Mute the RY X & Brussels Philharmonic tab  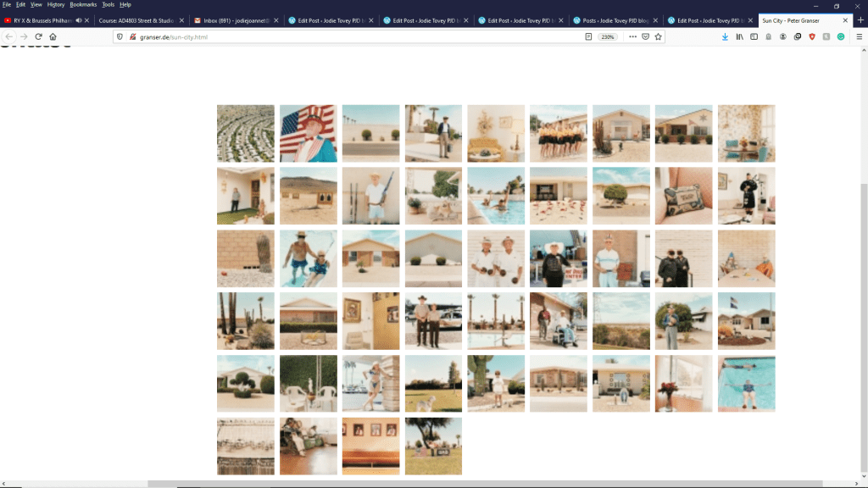pos(79,20)
